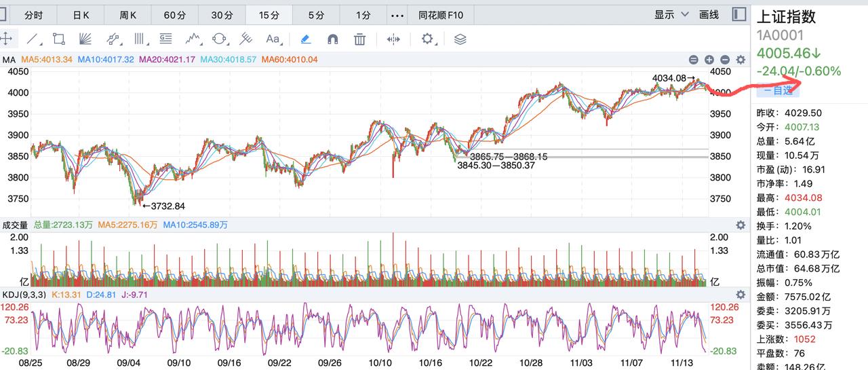Screen dimensions: 868x370
Task: Click the MA60:4010.04 value label
Action: 290,60
